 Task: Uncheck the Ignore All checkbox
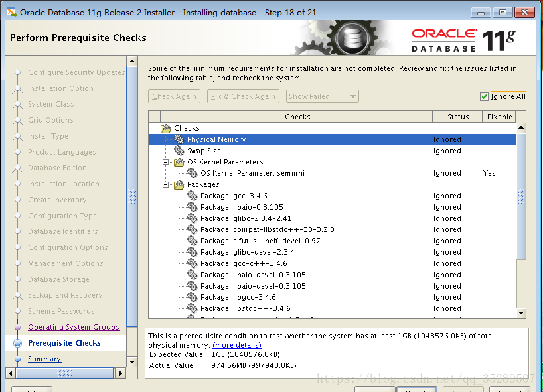[x=484, y=97]
